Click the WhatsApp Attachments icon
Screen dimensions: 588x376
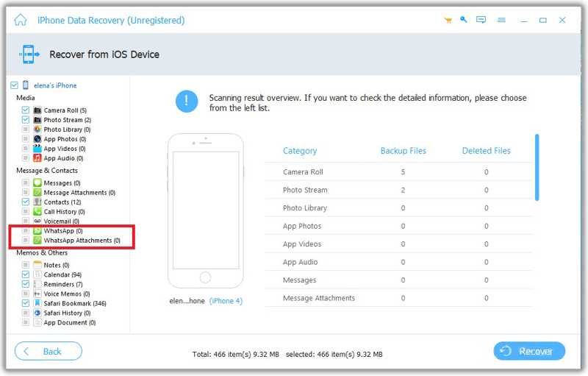[37, 240]
